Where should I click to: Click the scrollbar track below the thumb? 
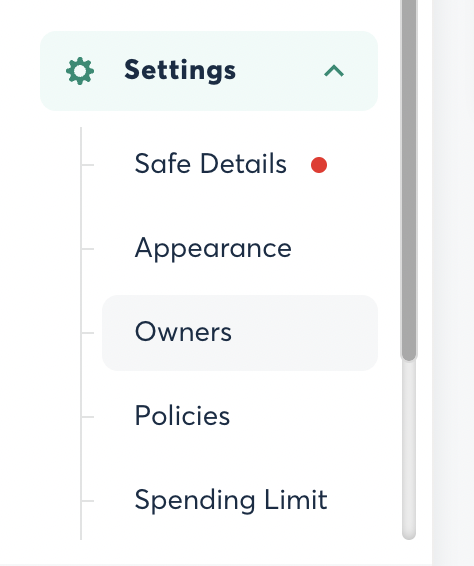tap(409, 449)
